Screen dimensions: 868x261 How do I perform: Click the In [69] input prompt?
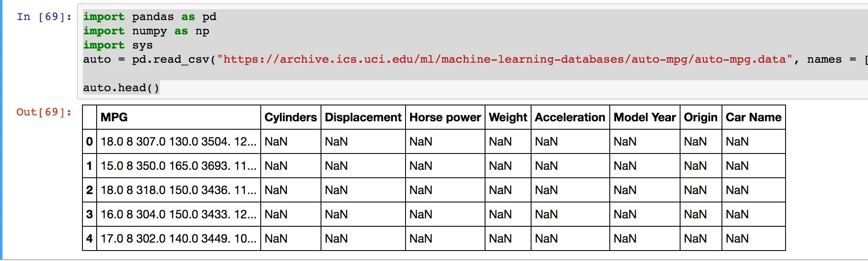[x=44, y=17]
